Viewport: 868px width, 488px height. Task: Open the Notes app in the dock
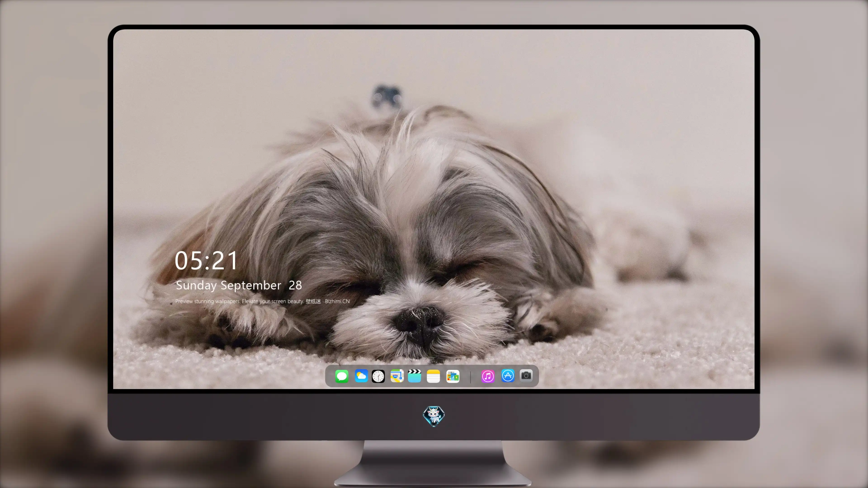(x=433, y=376)
